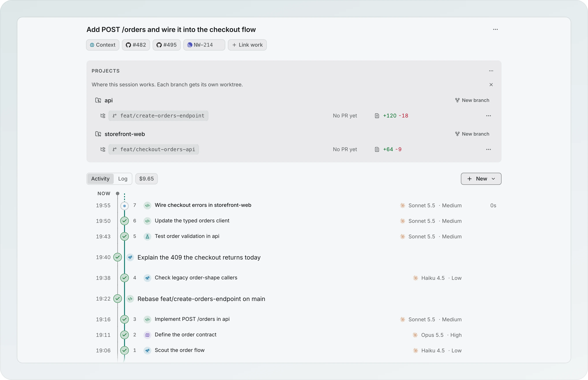
Task: Click the $9.65 cost badge
Action: pos(147,179)
